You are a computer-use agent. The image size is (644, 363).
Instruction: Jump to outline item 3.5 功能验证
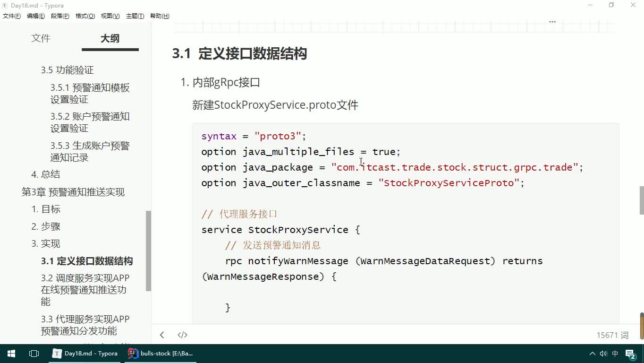coord(67,70)
